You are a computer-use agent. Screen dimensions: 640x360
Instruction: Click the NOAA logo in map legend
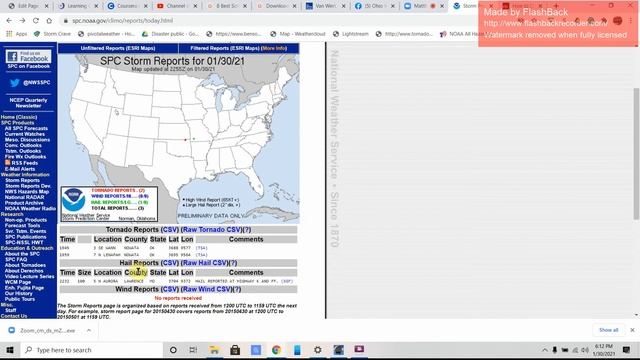pos(73,200)
